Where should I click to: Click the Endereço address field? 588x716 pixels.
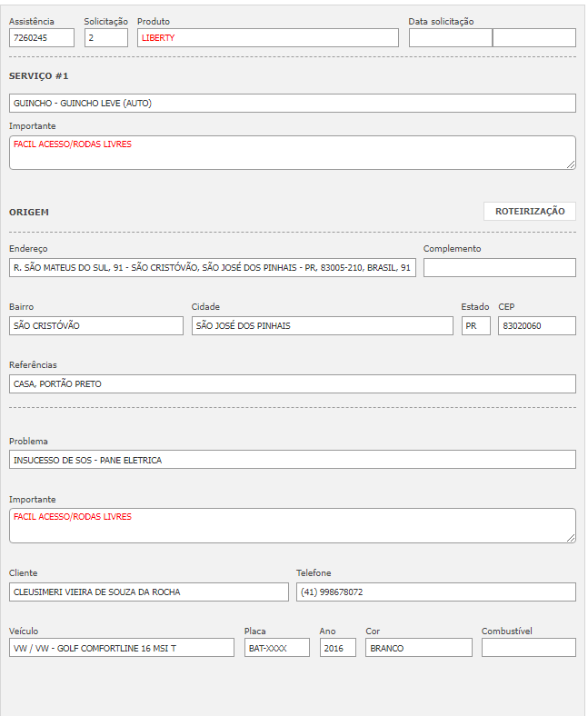point(213,268)
